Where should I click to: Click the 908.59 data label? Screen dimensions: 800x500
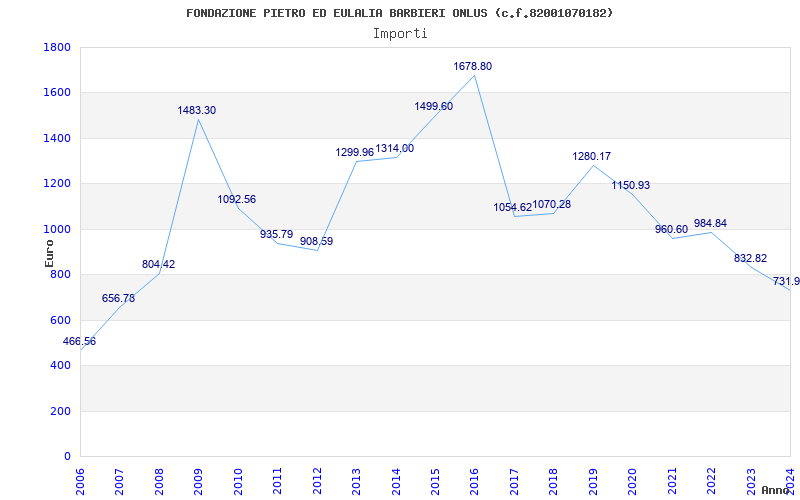pos(316,241)
